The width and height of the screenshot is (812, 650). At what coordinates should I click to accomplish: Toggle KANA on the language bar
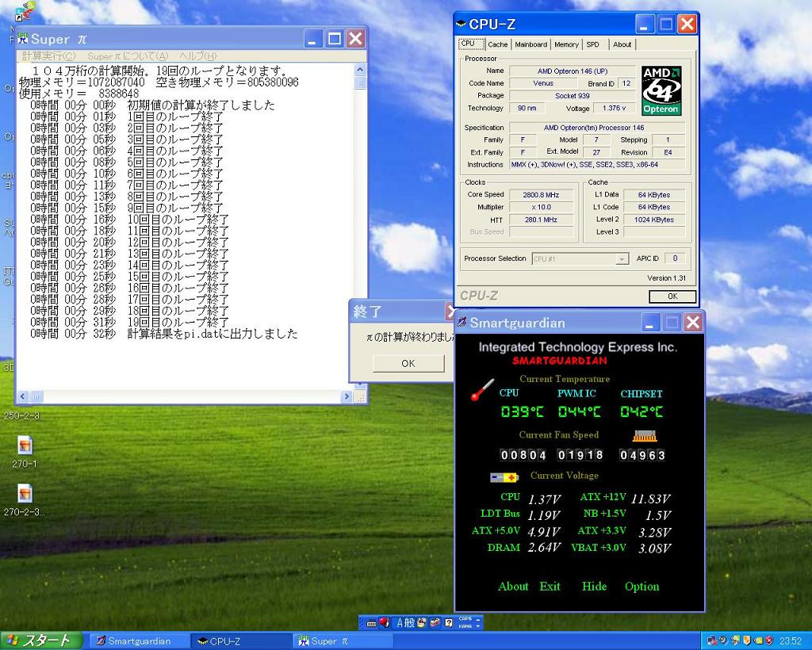pos(465,626)
